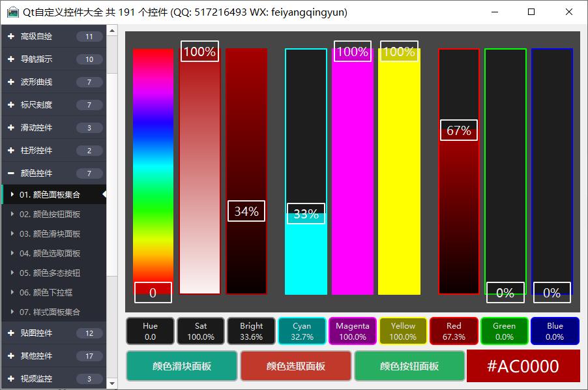Click the 33% Cyan slider handle

tap(306, 214)
